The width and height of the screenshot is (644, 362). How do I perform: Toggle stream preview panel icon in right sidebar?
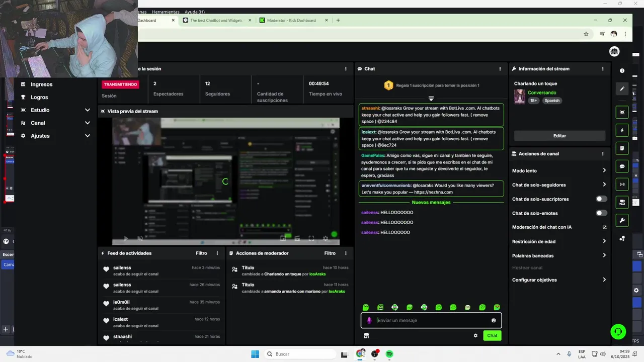point(622,112)
